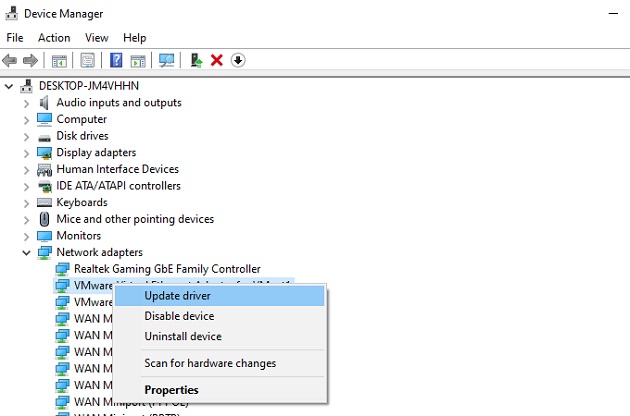Expand the Computer category
This screenshot has width=630, height=416.
point(27,120)
